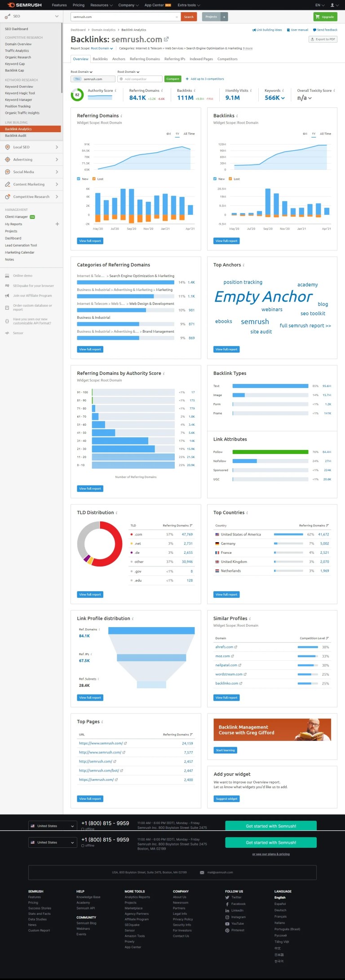The height and width of the screenshot is (980, 345).
Task: Switch to the Anchors tab
Action: 119,59
